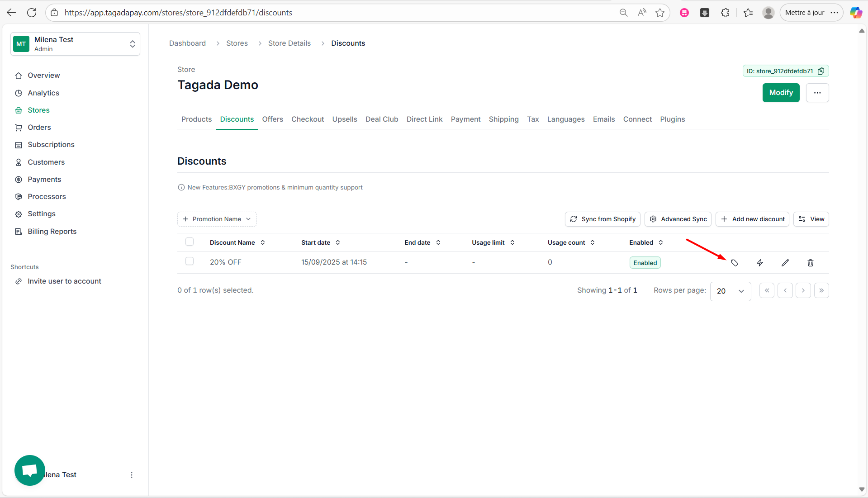Click Store Details in the breadcrumb

tap(289, 43)
